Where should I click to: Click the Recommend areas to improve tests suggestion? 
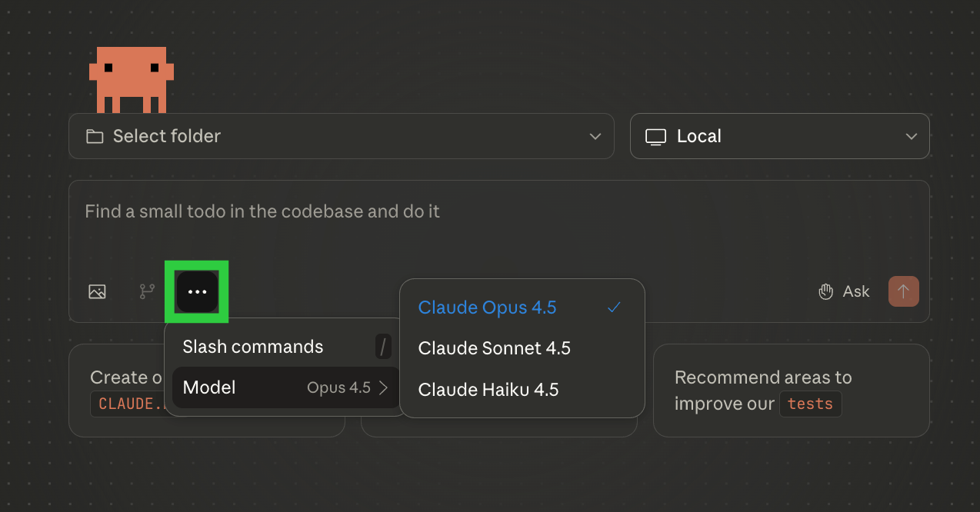click(791, 391)
